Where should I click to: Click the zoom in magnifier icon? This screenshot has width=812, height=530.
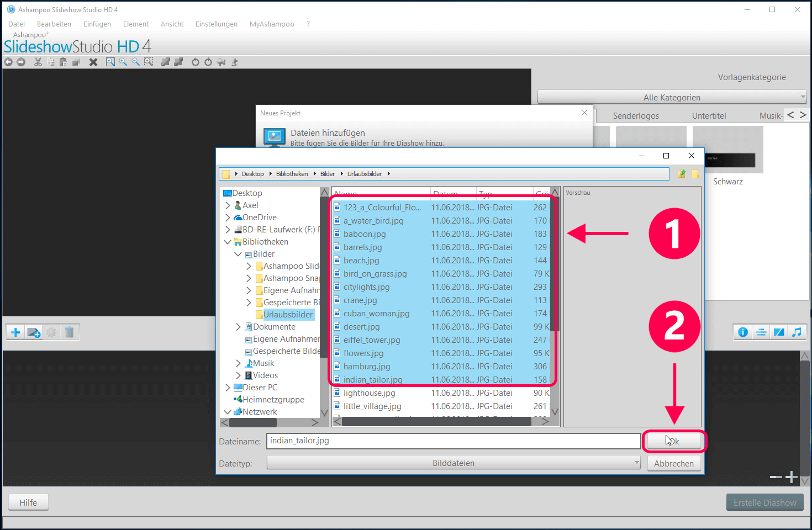point(123,62)
